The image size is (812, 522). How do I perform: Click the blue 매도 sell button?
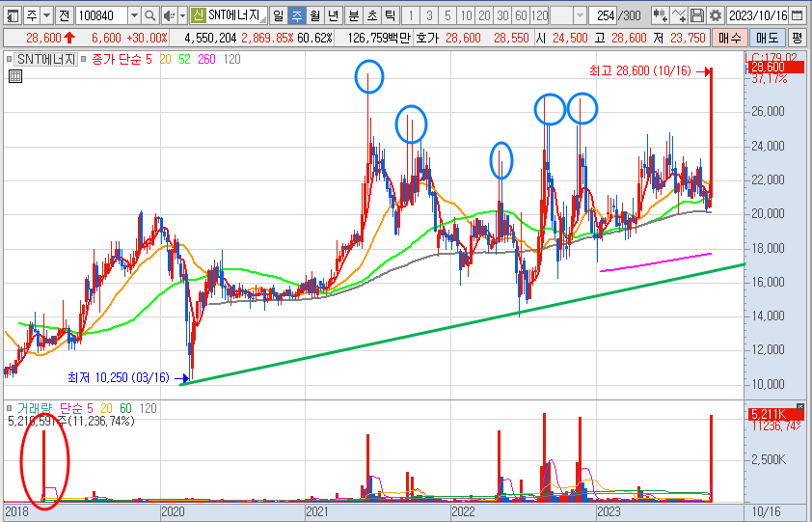coord(768,38)
